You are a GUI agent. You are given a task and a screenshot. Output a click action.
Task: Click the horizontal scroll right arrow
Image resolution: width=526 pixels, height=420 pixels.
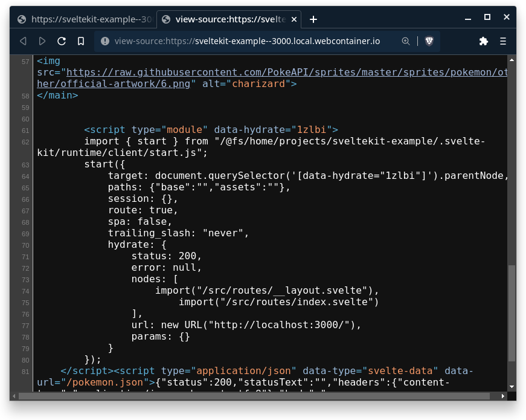[x=503, y=396]
